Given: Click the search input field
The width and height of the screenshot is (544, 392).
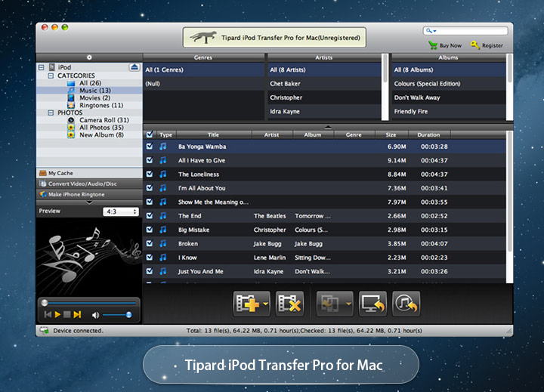Looking at the screenshot, I should pyautogui.click(x=465, y=30).
